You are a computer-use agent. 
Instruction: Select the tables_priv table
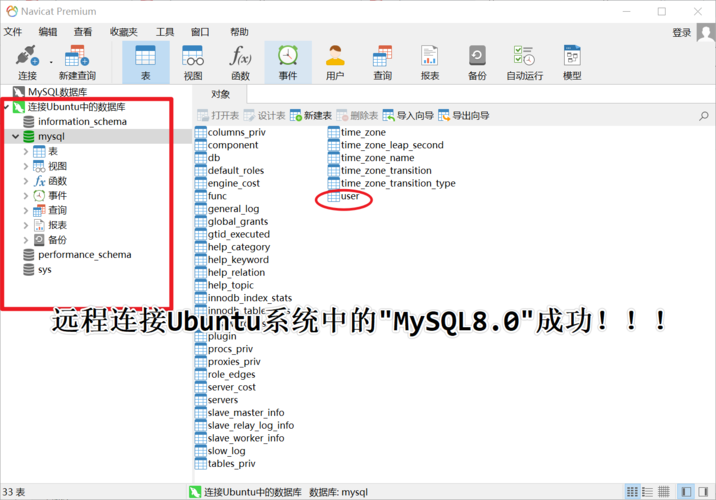[x=226, y=464]
